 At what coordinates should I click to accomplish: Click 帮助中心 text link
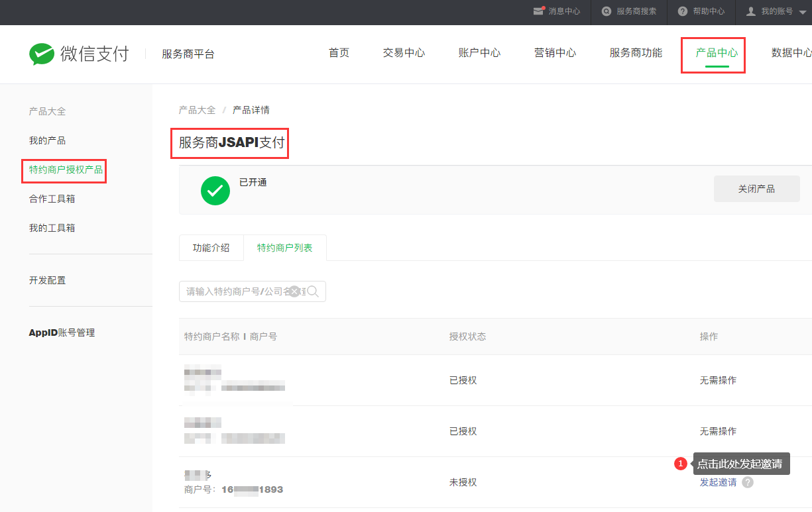click(709, 11)
